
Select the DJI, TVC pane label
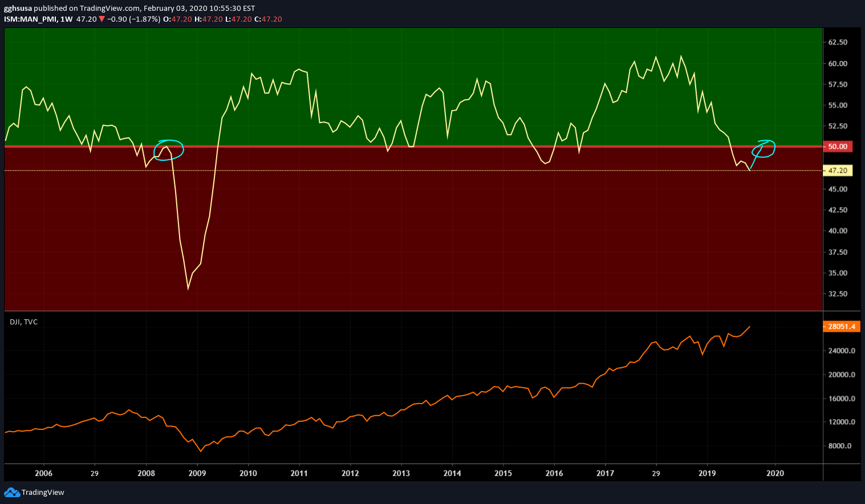coord(23,322)
